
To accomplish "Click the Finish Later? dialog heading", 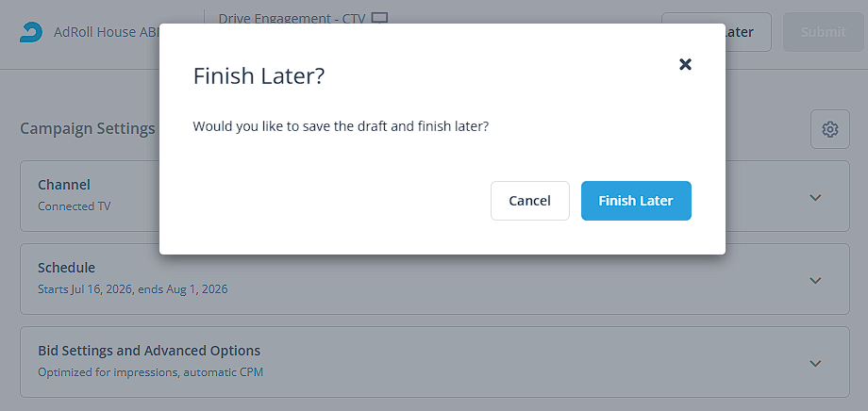I will click(259, 76).
